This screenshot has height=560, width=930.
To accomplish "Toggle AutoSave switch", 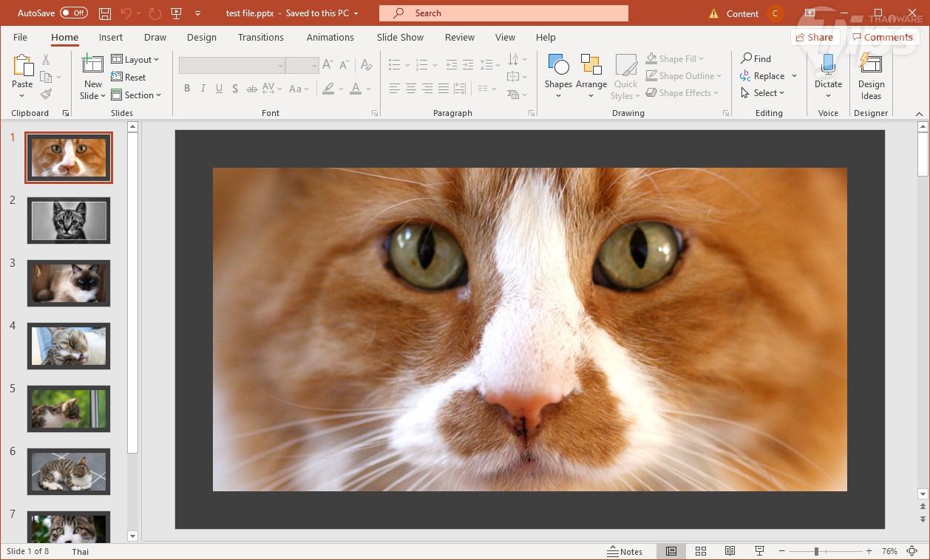I will [x=73, y=13].
